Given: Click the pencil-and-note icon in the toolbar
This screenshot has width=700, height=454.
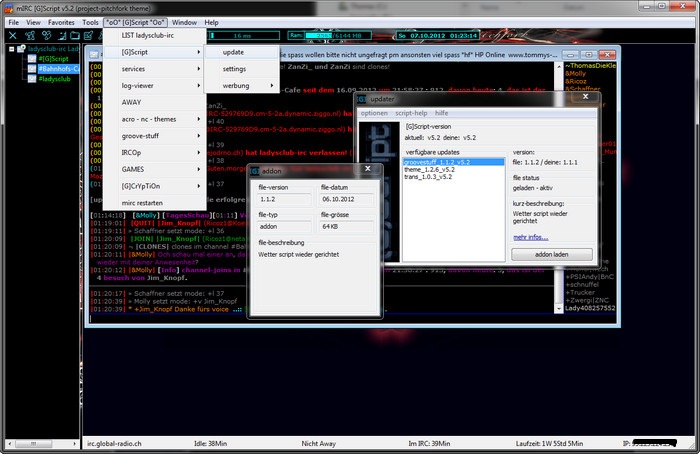Looking at the screenshot, I should point(88,36).
